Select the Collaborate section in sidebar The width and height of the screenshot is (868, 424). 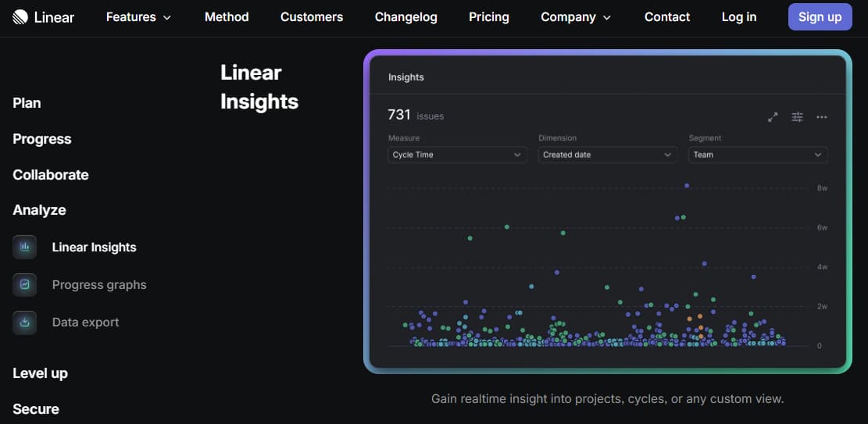pos(50,175)
